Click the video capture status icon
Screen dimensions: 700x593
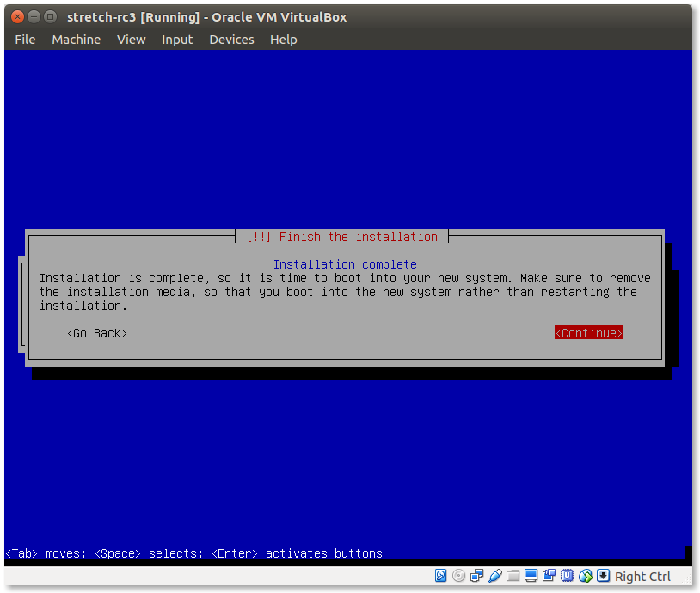[x=549, y=576]
